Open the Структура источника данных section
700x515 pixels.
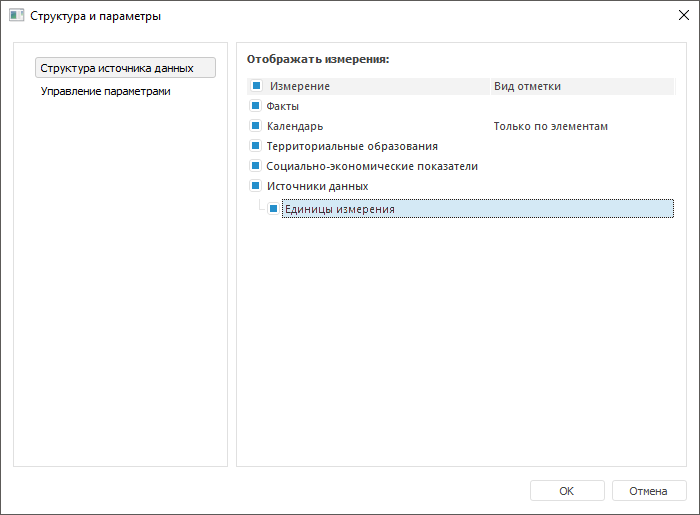point(125,68)
